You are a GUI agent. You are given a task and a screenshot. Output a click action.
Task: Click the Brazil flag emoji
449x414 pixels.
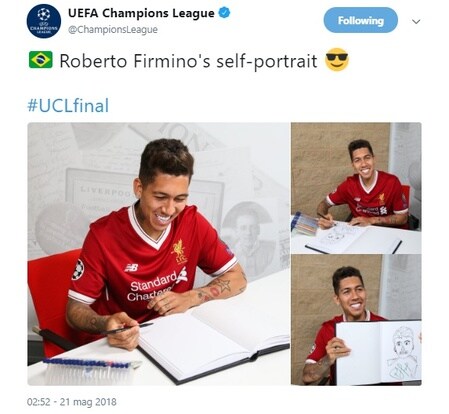[x=41, y=60]
